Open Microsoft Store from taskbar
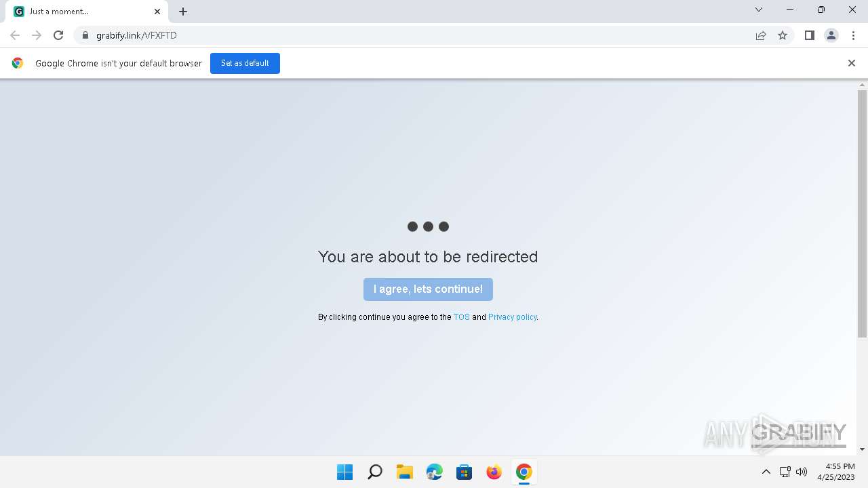 [x=465, y=472]
